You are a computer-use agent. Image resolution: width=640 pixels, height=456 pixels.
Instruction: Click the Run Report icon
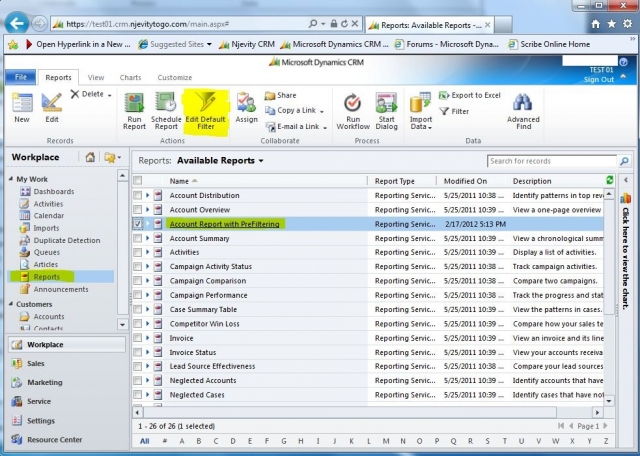(x=134, y=102)
